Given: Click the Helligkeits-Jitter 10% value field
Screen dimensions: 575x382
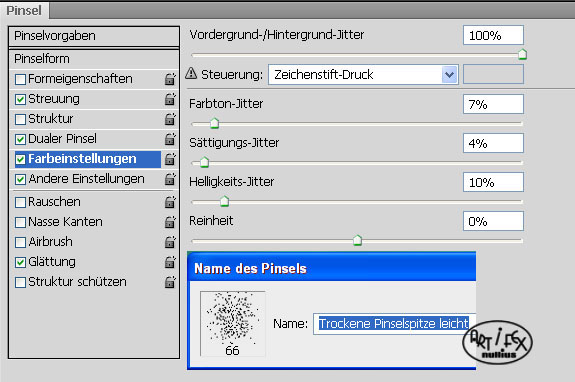Looking at the screenshot, I should [x=493, y=182].
